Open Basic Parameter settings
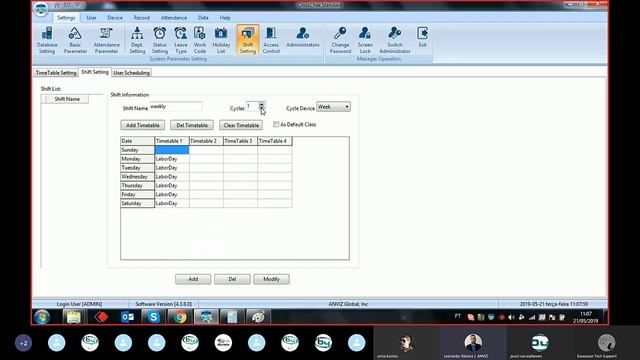This screenshot has height=360, width=640. point(75,40)
